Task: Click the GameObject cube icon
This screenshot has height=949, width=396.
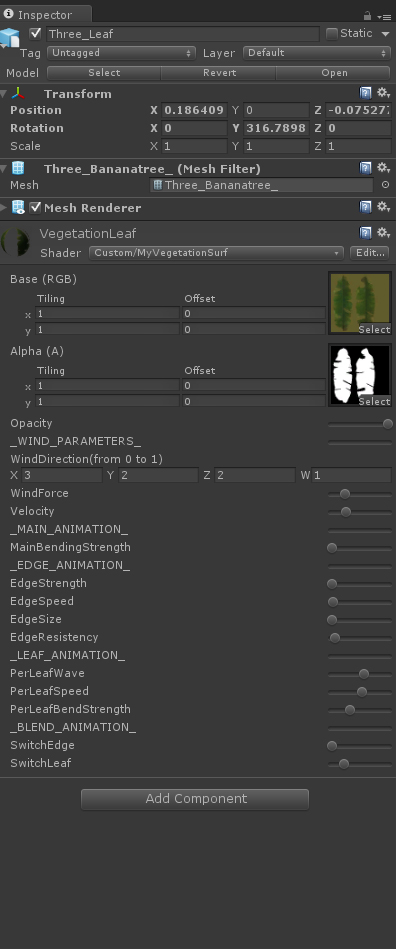Action: click(10, 38)
